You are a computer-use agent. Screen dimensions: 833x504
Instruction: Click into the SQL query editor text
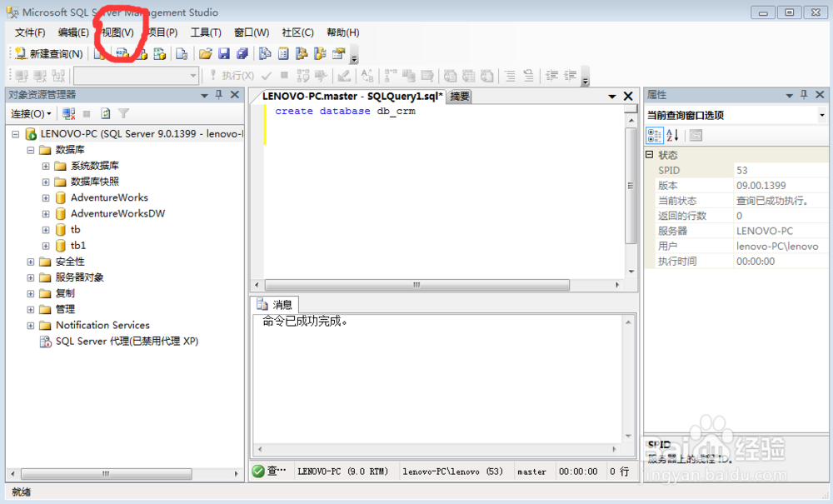[x=346, y=111]
